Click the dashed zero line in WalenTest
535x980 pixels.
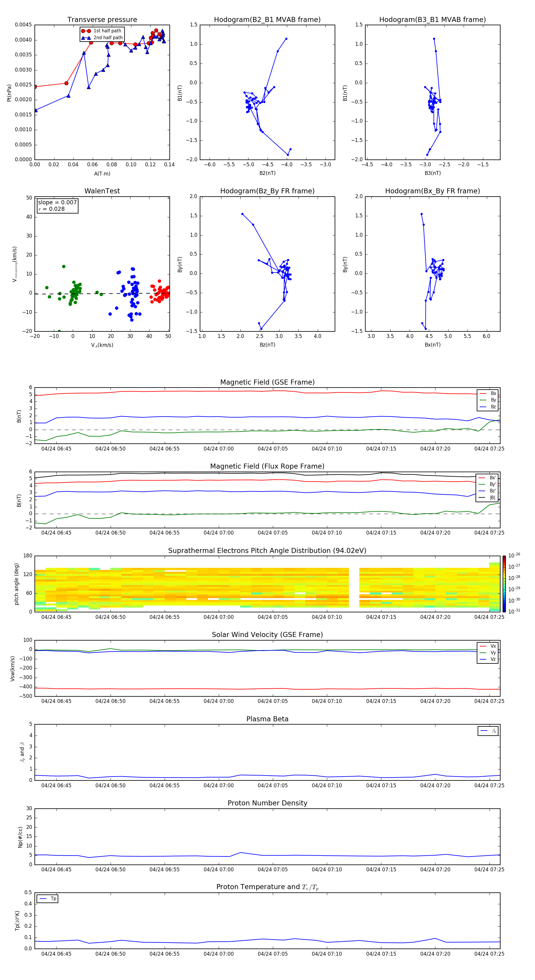[102, 293]
